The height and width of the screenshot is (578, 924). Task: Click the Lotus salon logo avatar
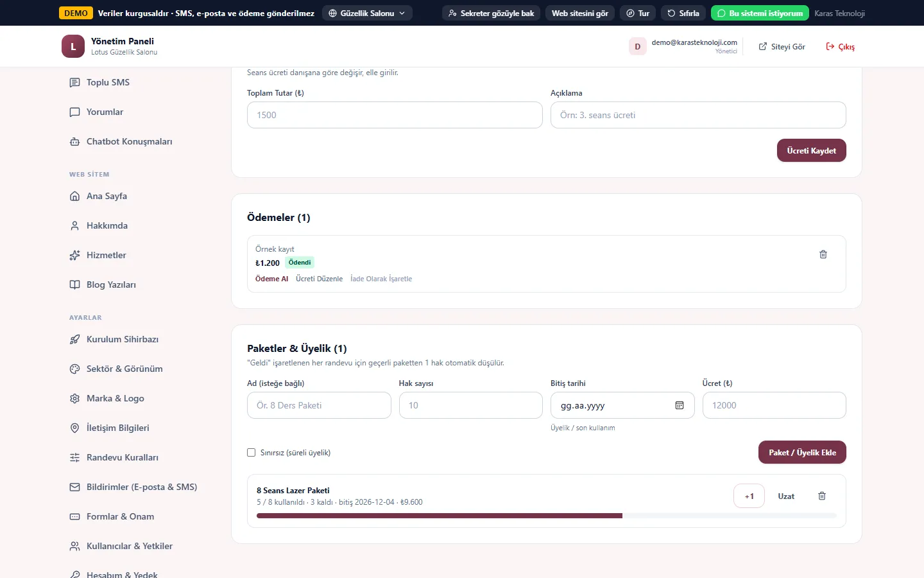[x=73, y=46]
